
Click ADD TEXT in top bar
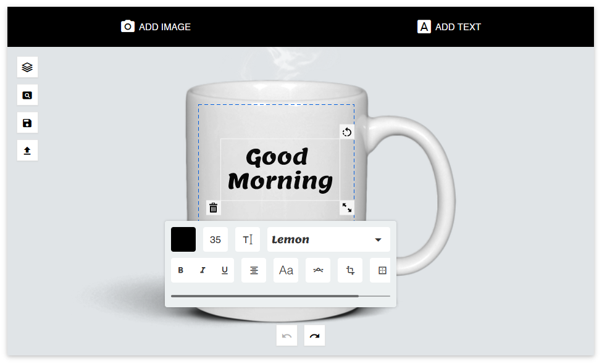pyautogui.click(x=449, y=27)
